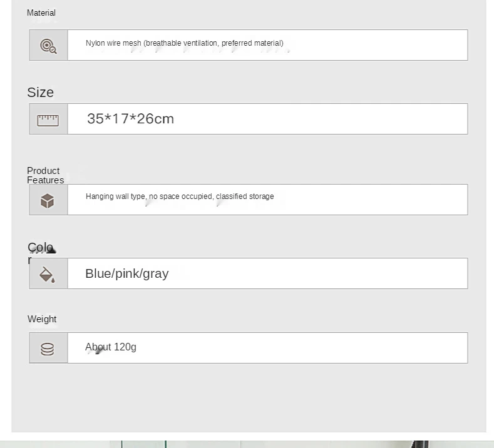Click the Color paint bucket icon
Screen dimensions: 494x448
[x=48, y=274]
